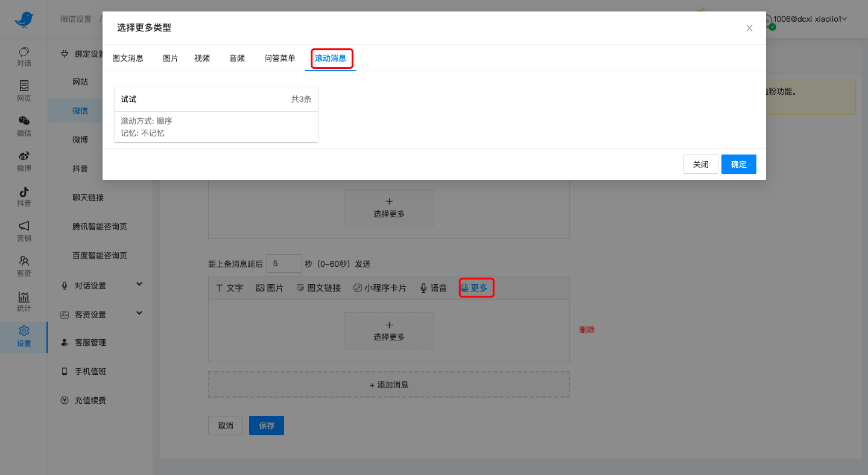Click the delay seconds input field
This screenshot has width=868, height=475.
click(x=284, y=263)
